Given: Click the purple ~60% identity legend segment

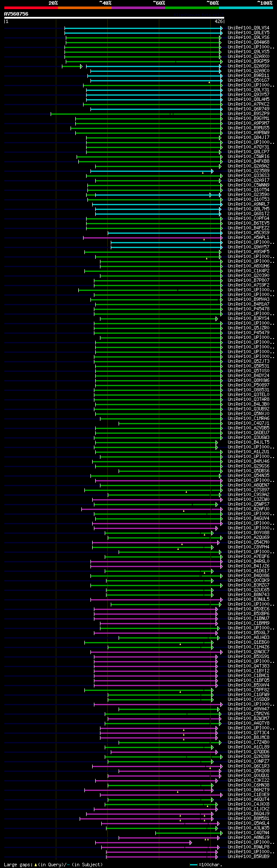Looking at the screenshot, I should click(x=138, y=8).
